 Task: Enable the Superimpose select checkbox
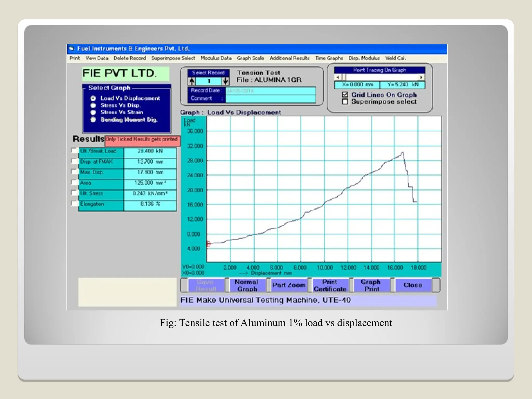(345, 102)
